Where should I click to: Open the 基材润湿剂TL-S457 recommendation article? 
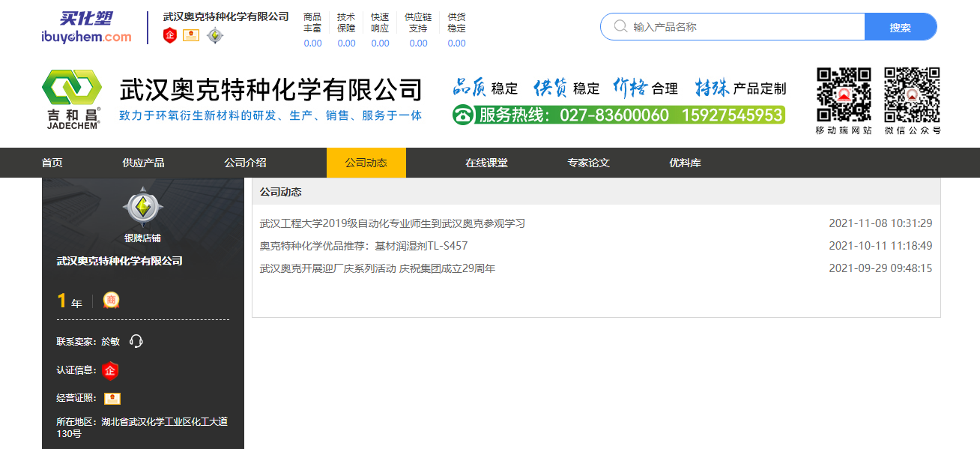[x=364, y=246]
